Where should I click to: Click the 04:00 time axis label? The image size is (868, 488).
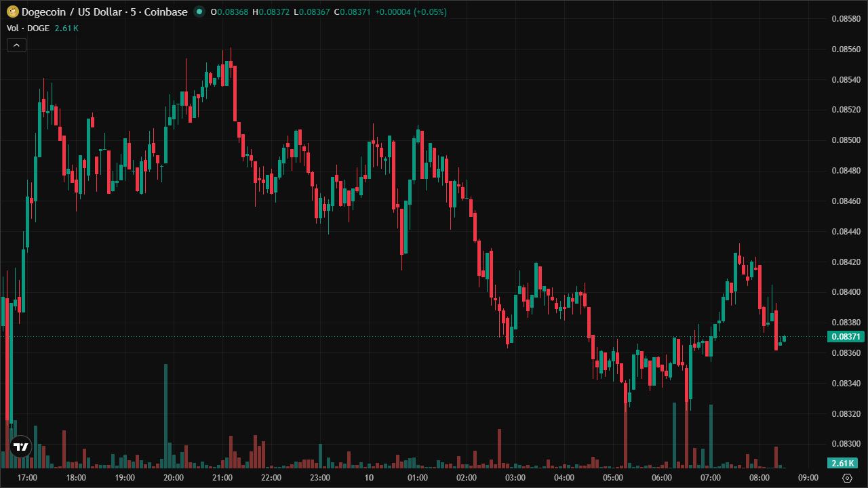tap(564, 478)
